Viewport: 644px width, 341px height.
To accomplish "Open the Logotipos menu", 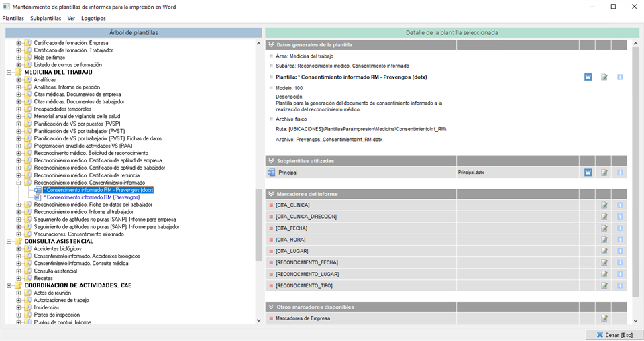I will point(93,19).
